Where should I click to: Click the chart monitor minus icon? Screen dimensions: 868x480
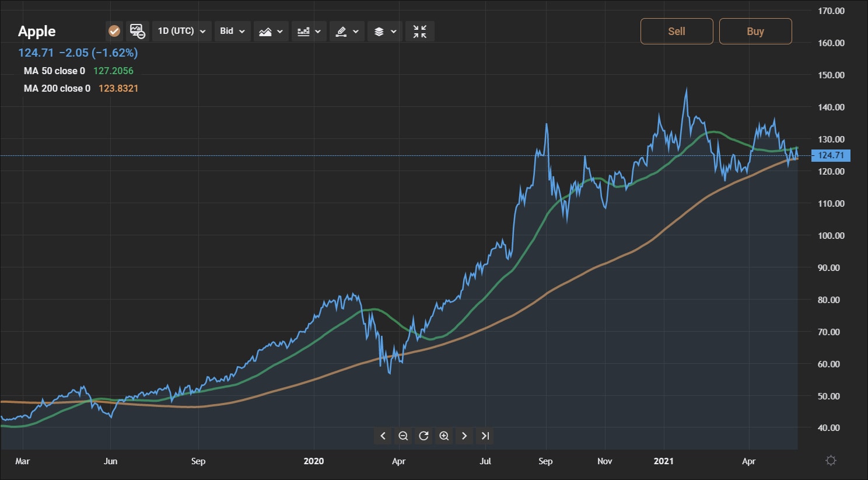point(138,31)
